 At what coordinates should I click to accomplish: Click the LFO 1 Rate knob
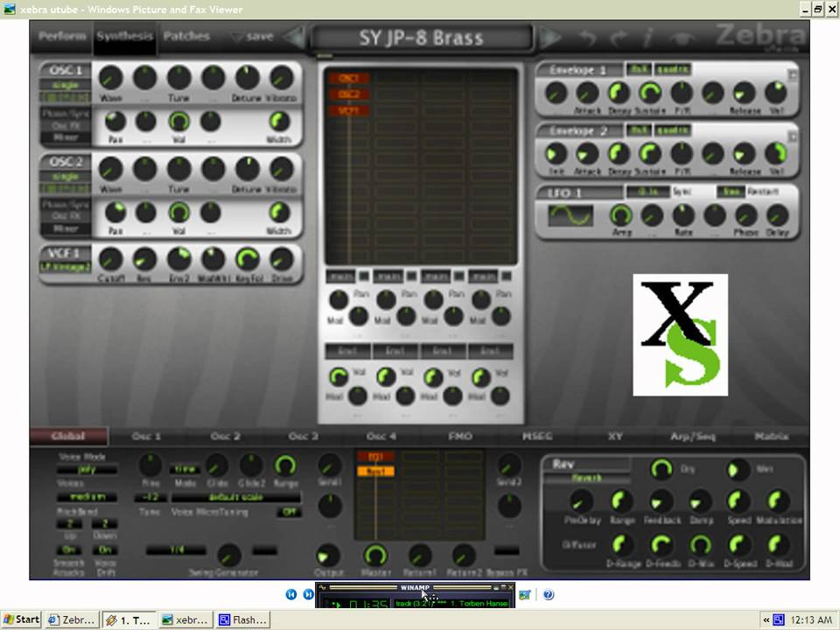click(683, 215)
